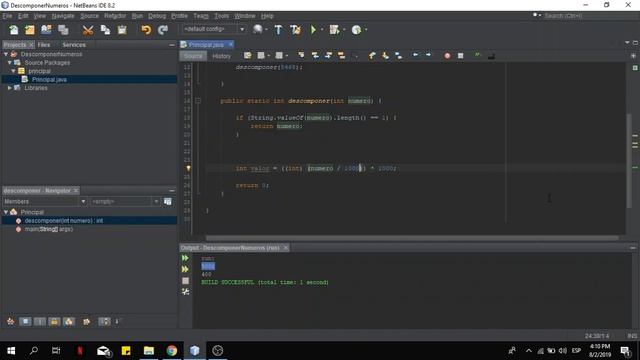This screenshot has height=360, width=640.
Task: Click the Profile Project toolbar icon
Action: click(356, 30)
